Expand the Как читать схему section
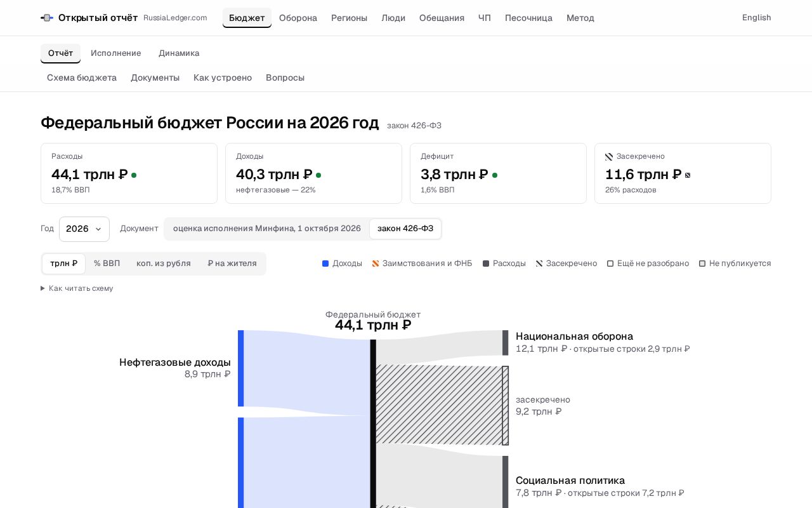 coord(77,288)
